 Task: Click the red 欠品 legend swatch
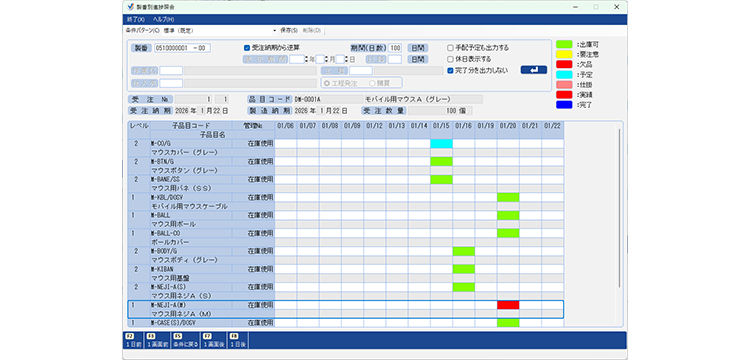point(564,65)
